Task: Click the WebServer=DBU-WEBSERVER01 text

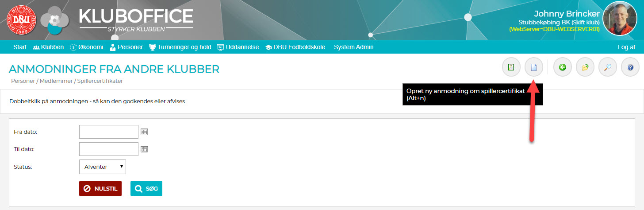Action: 555,29
